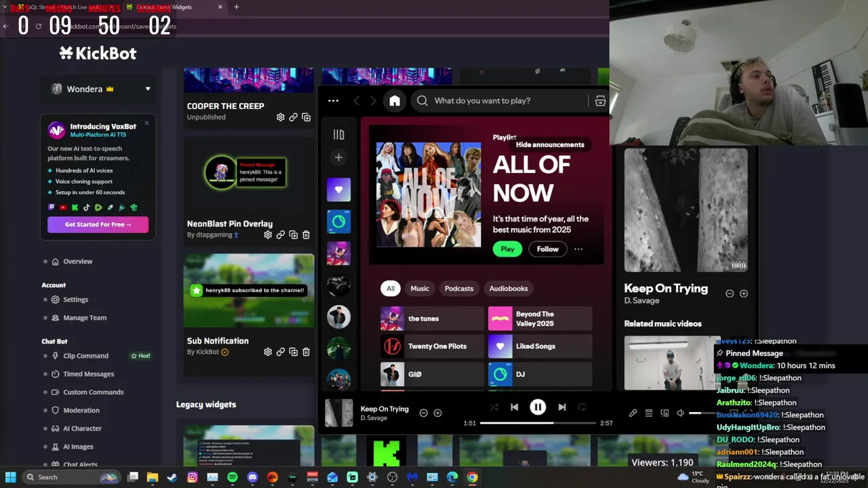Add Keep On Trying to library in player bar

(x=437, y=413)
